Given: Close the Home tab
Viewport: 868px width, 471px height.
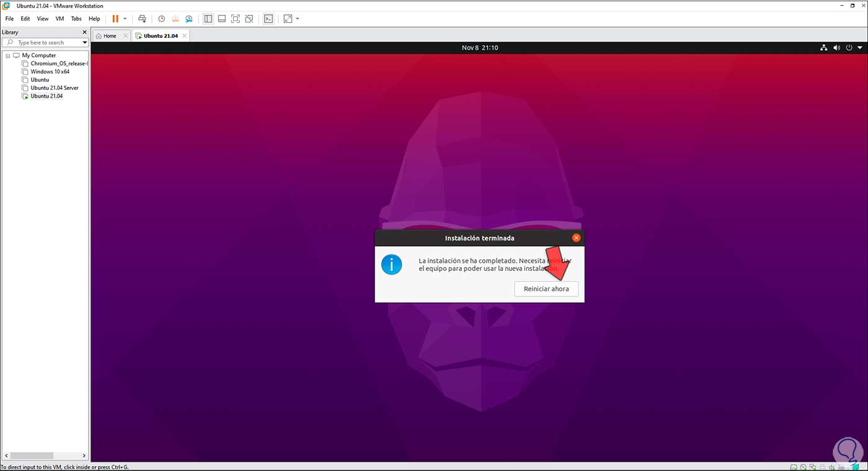Looking at the screenshot, I should pos(125,36).
